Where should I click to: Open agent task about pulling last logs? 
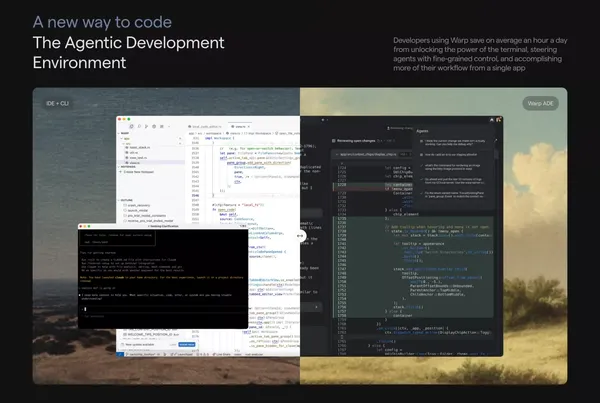coord(452,181)
